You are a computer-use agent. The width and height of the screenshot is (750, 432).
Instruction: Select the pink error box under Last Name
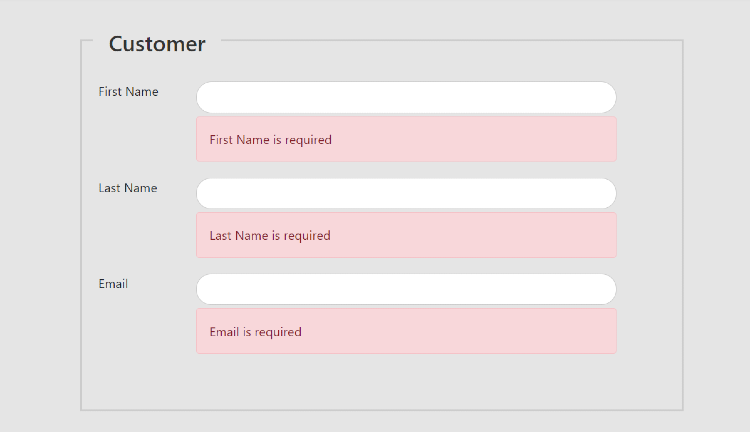point(406,236)
